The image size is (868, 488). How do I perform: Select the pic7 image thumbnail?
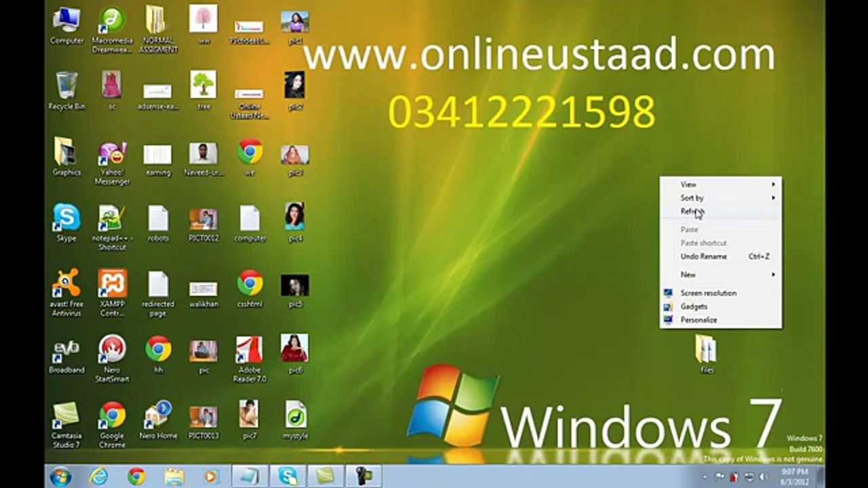[250, 420]
